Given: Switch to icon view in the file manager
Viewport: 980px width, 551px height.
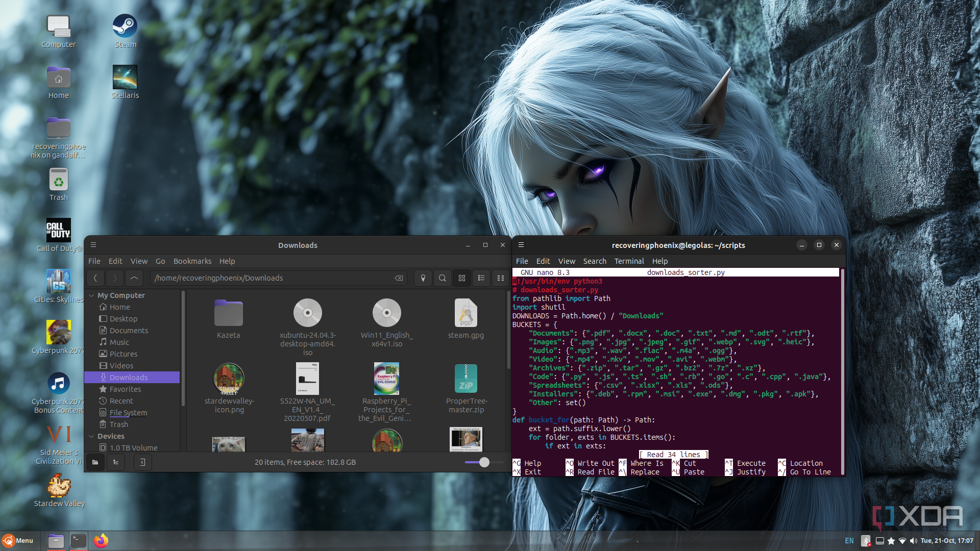Looking at the screenshot, I should click(x=462, y=278).
